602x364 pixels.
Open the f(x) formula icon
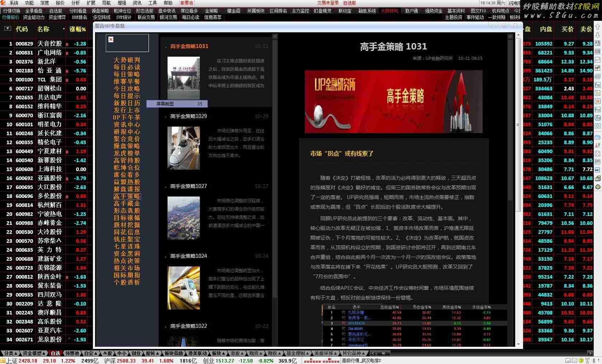(x=598, y=118)
